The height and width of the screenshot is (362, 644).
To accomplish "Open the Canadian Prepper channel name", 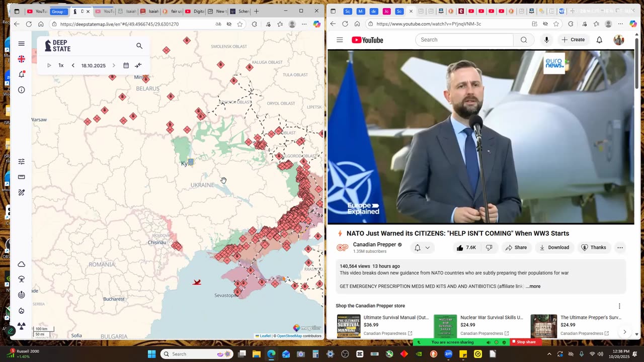I will 374,244.
